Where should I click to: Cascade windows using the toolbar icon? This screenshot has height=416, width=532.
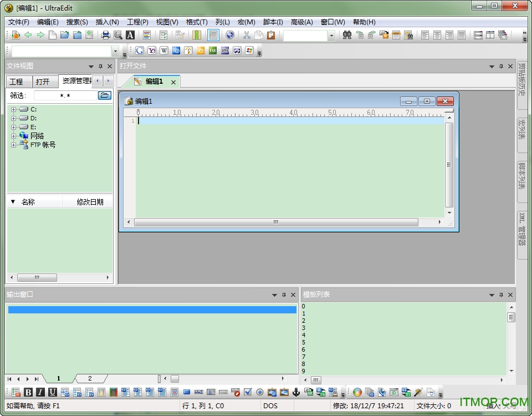click(503, 35)
